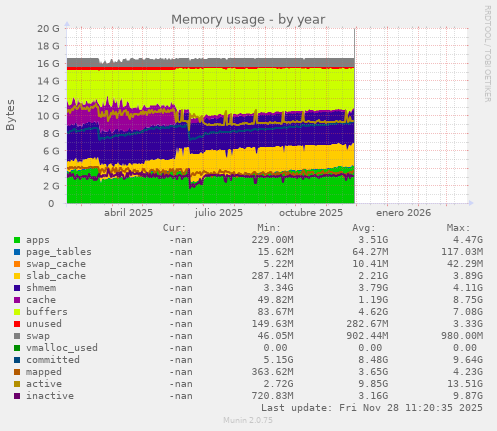Screen dimensions: 497x431
Task: Click the inactive max value '9.87G'
Action: (468, 396)
